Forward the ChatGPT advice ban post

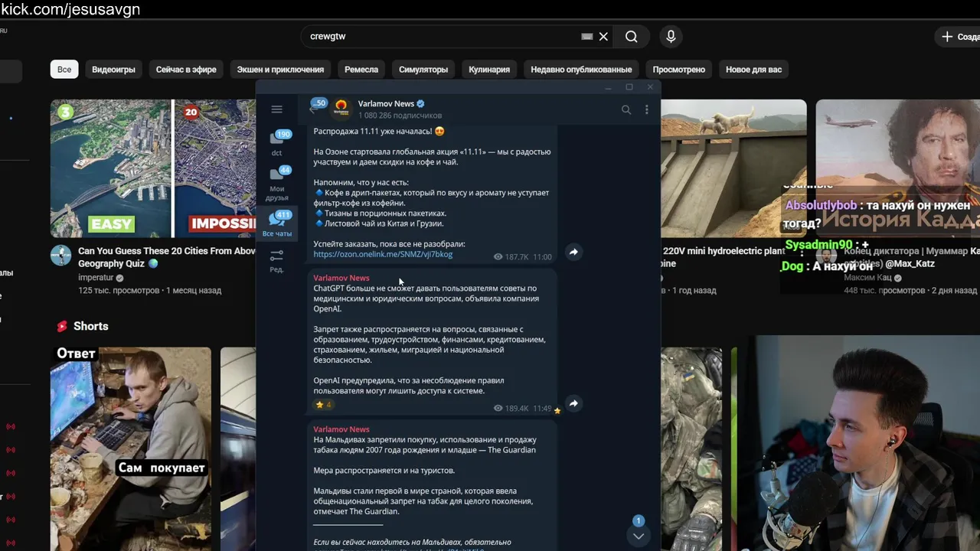click(x=573, y=403)
